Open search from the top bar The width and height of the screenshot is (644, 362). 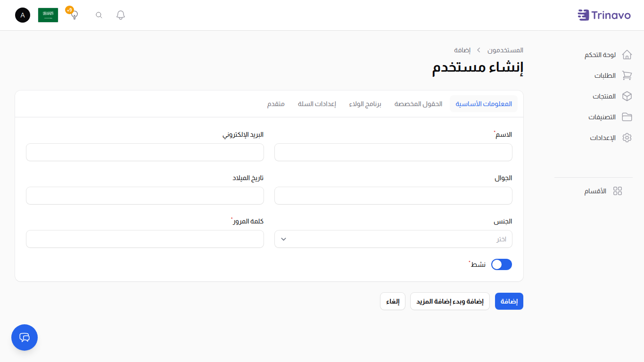click(x=99, y=15)
